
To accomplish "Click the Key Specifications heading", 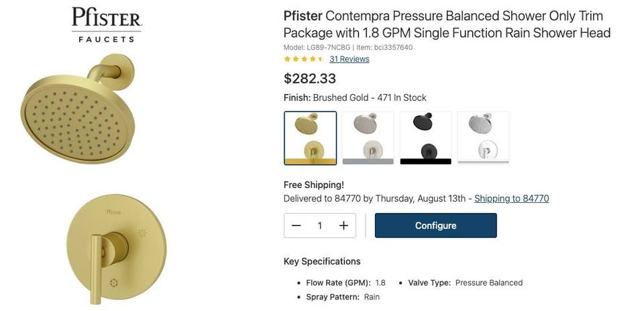I will coord(322,261).
